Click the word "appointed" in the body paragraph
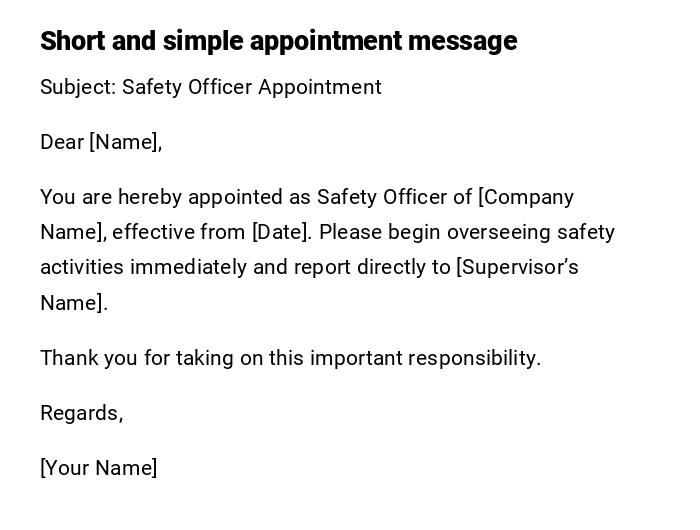 [x=237, y=197]
